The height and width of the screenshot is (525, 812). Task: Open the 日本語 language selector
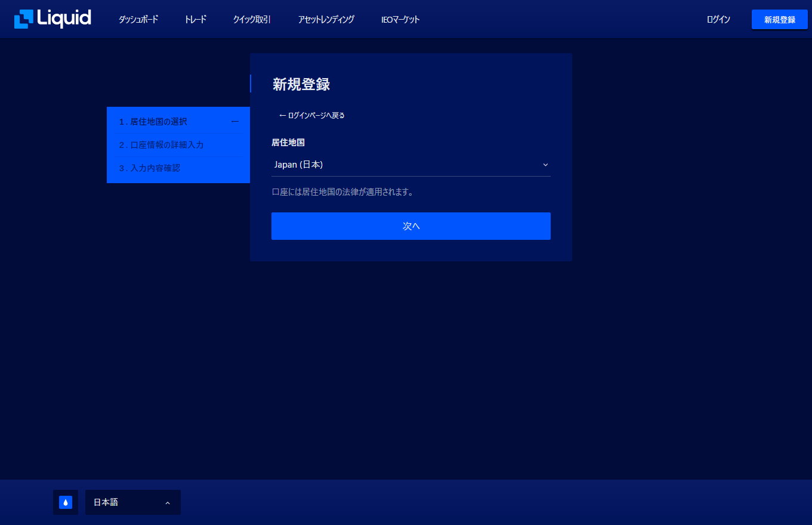(125, 502)
